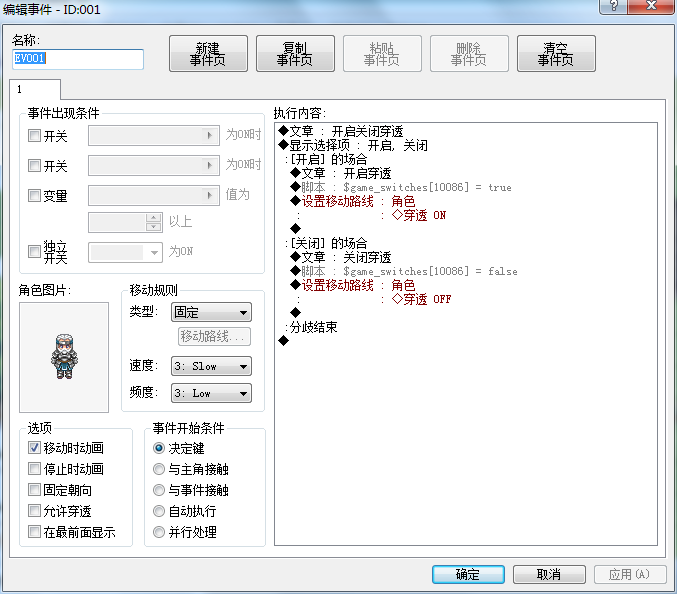This screenshot has height=594, width=677.
Task: Enable the 允许穿透 option
Action: (x=34, y=511)
